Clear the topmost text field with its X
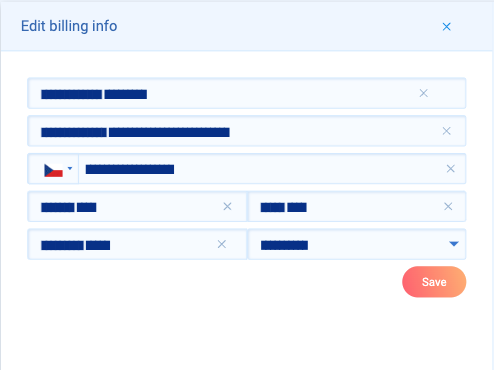This screenshot has height=370, width=494. coord(424,93)
